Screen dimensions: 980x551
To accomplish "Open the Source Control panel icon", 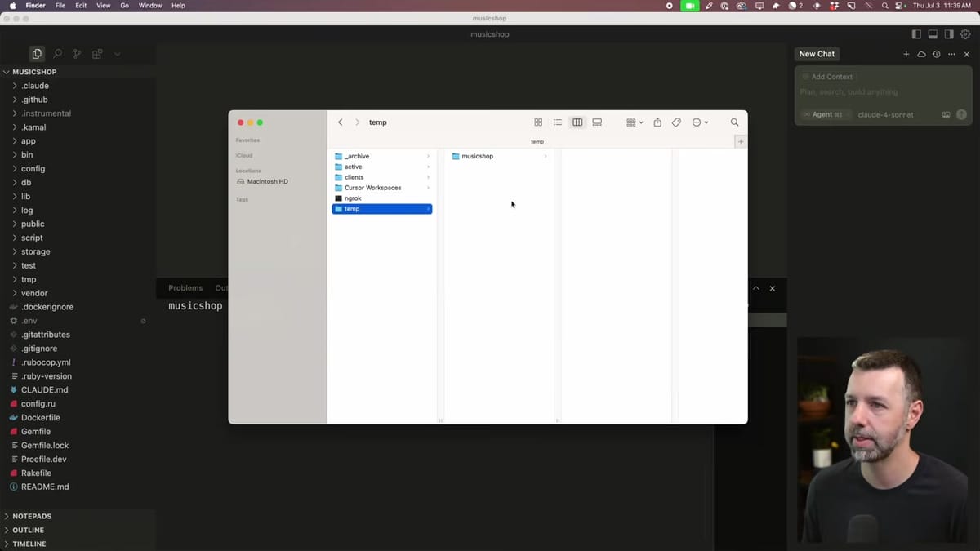I will pos(77,54).
